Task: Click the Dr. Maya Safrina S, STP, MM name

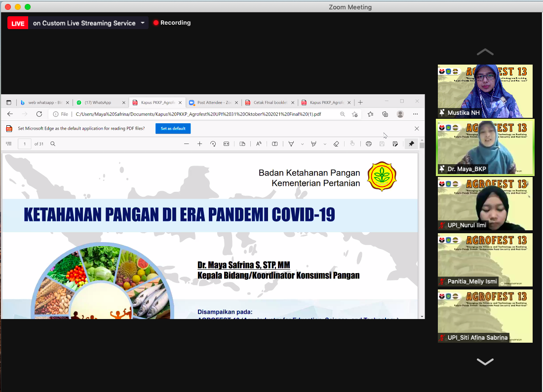Action: [243, 265]
